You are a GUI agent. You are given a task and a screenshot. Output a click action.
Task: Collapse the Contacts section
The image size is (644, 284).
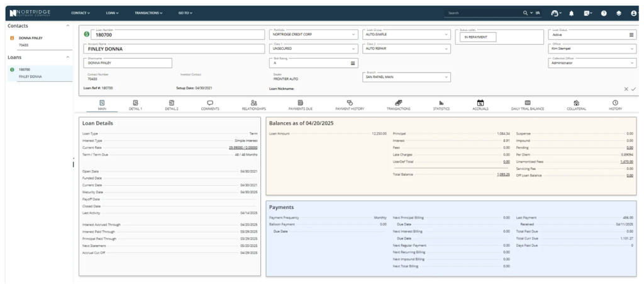(68, 26)
